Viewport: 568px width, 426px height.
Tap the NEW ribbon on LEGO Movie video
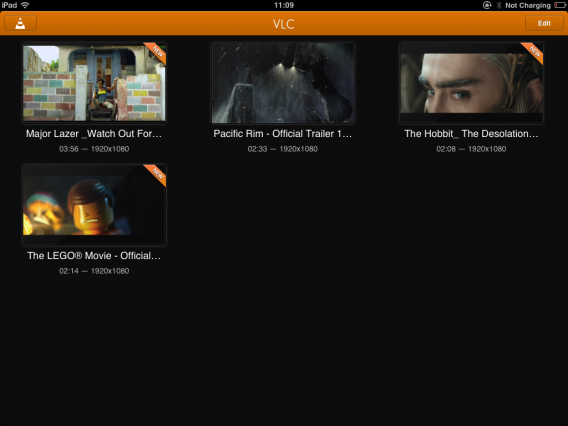coord(157,174)
